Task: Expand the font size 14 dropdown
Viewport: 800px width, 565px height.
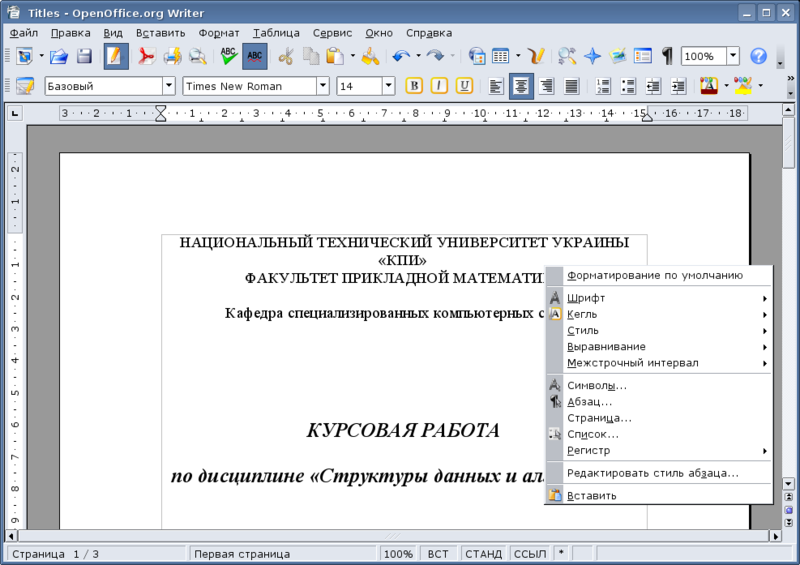Action: point(388,86)
